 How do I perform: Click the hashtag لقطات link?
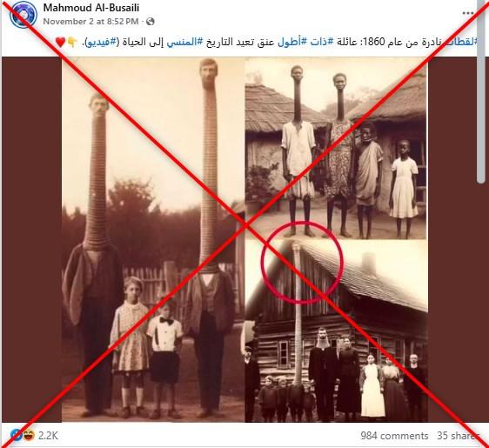(461, 42)
